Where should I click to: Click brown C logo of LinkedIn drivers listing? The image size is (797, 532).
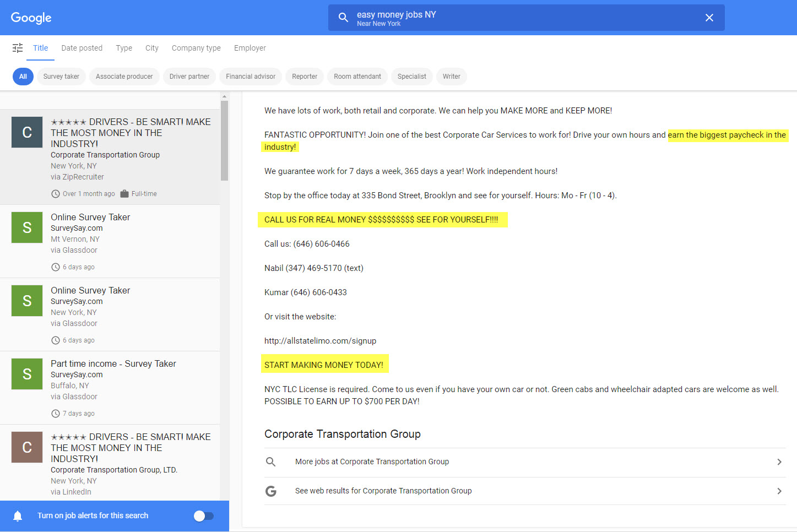tap(27, 447)
